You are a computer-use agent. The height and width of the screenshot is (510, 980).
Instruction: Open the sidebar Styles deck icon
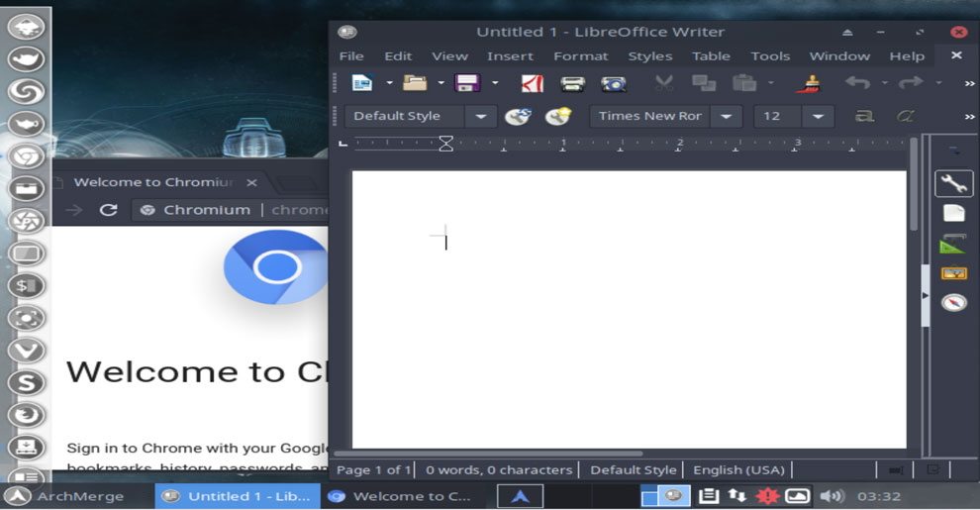pyautogui.click(x=953, y=244)
